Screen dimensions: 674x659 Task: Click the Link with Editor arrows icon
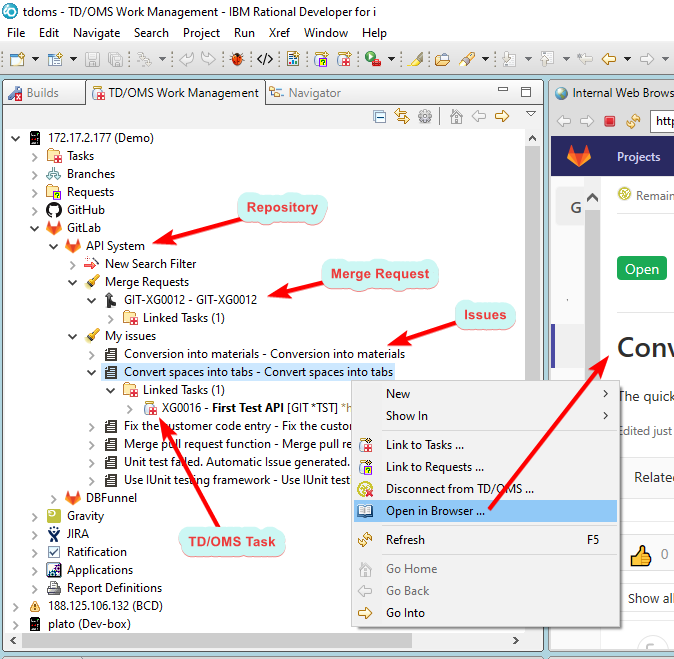point(402,116)
